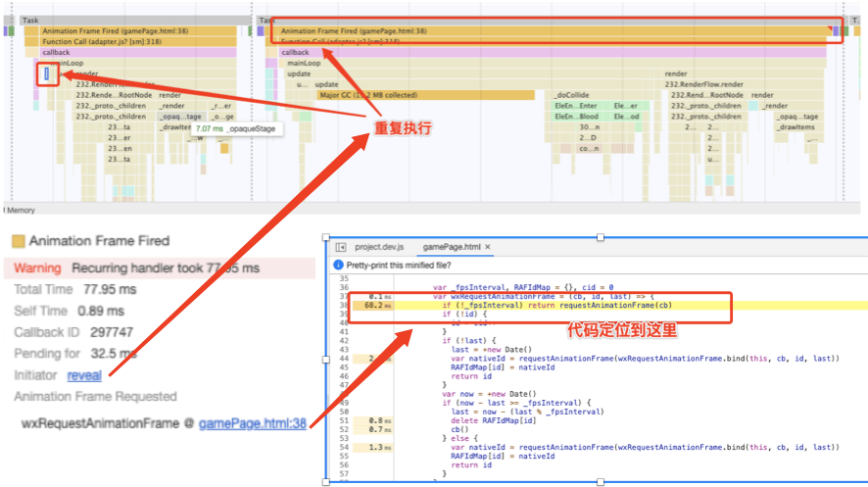Select the right task's mainLoop bar
Viewport: 868px width, 487px height.
(x=554, y=63)
